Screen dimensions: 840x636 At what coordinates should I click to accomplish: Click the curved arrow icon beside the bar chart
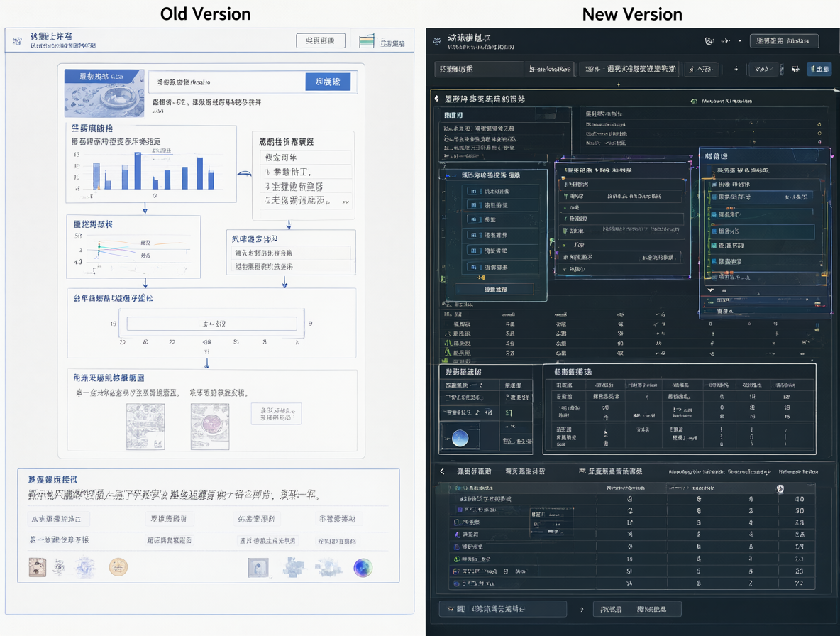244,173
